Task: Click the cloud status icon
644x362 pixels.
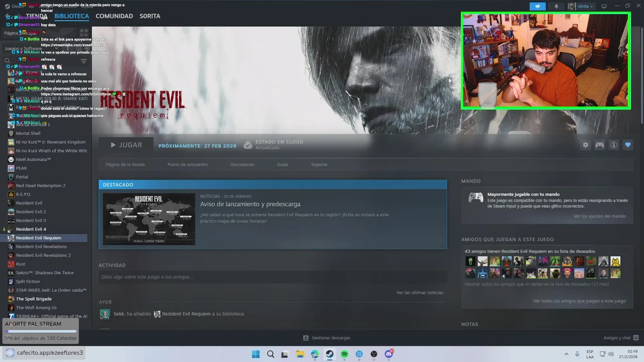Action: point(248,145)
